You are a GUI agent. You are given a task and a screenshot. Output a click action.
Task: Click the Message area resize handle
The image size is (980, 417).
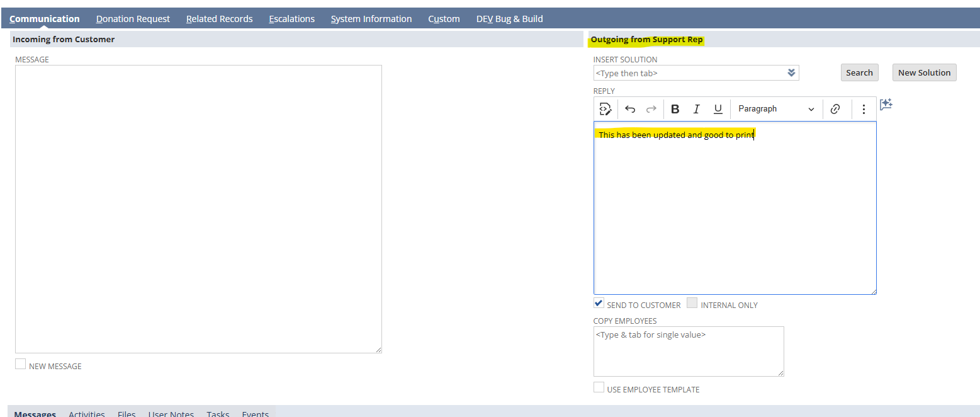click(378, 350)
